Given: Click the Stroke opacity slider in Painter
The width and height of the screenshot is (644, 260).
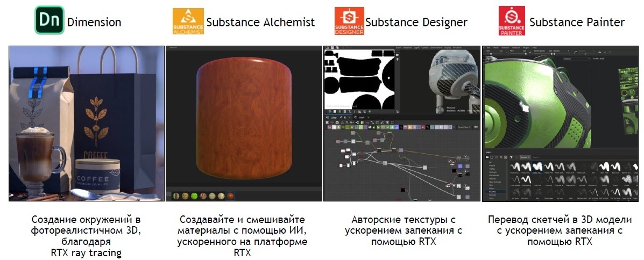Looking at the screenshot, I should [x=543, y=54].
